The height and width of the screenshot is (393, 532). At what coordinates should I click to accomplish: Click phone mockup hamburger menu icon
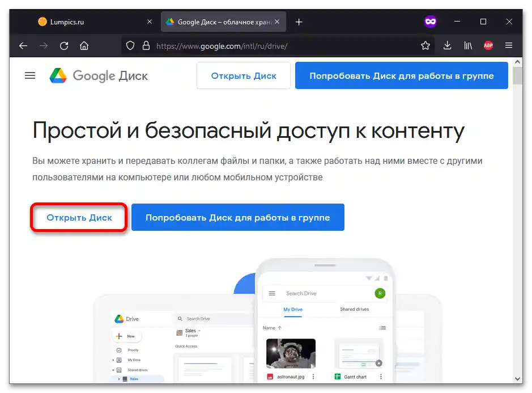pos(272,294)
